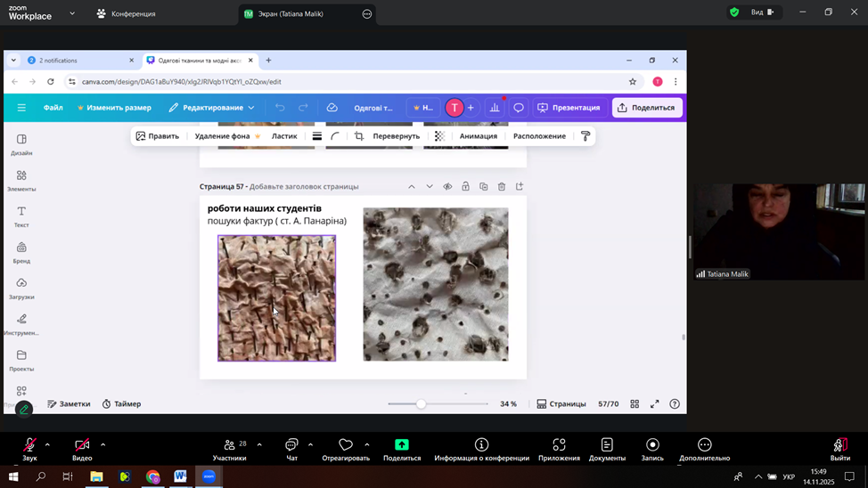Expand participants options arrow next to Участники
This screenshot has height=488, width=868.
(259, 444)
